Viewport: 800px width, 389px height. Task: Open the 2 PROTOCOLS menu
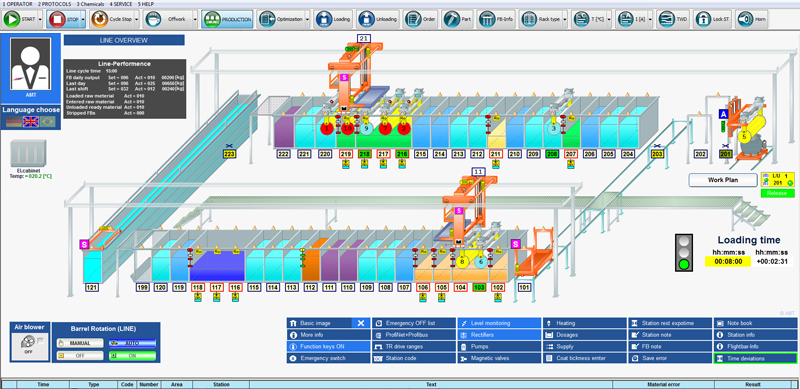point(55,4)
